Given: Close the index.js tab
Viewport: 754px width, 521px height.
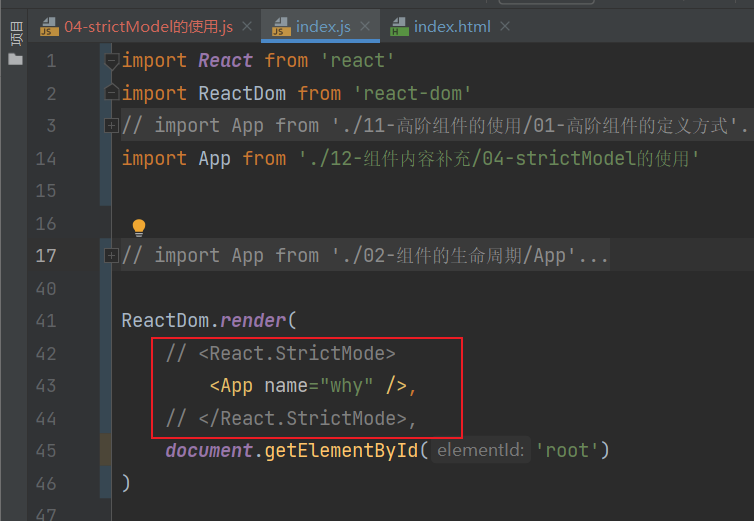Looking at the screenshot, I should tap(365, 26).
